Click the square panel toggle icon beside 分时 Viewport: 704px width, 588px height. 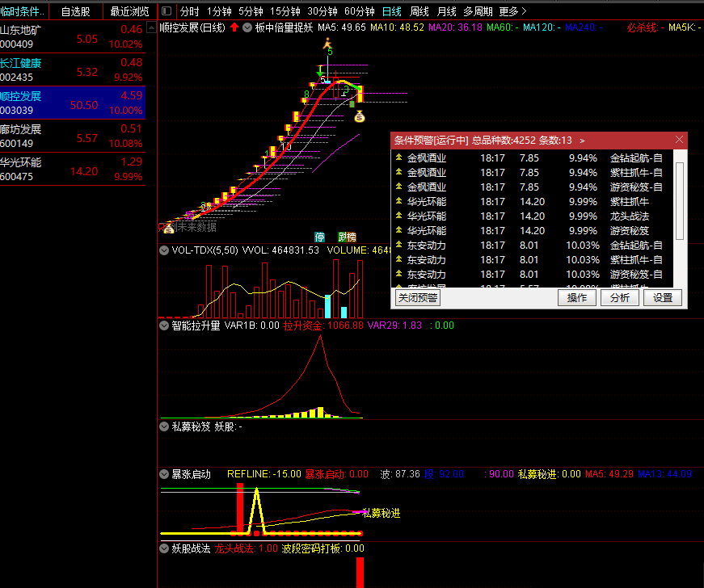tap(167, 11)
